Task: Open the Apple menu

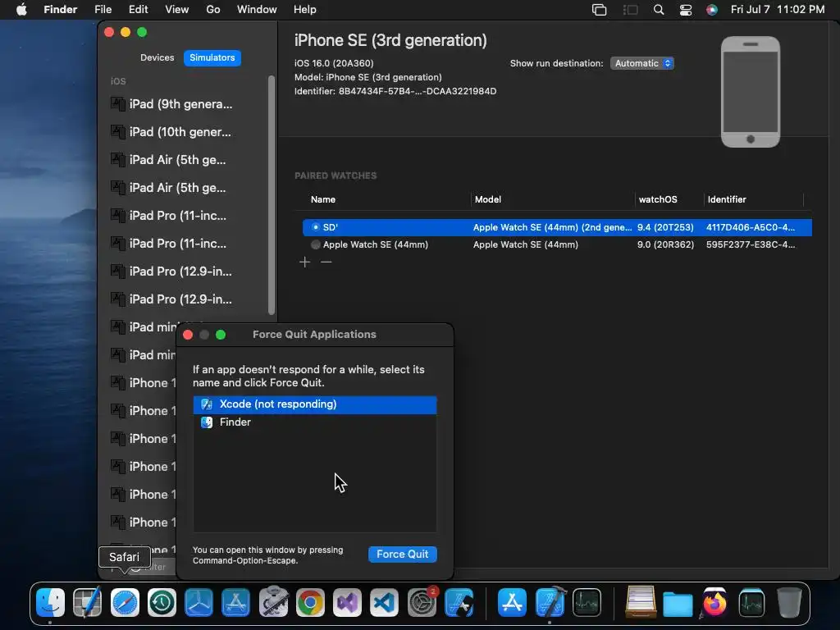Action: [21, 10]
